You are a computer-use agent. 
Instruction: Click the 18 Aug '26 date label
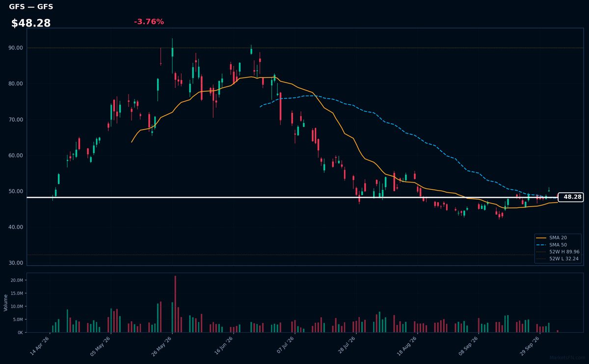pyautogui.click(x=407, y=345)
